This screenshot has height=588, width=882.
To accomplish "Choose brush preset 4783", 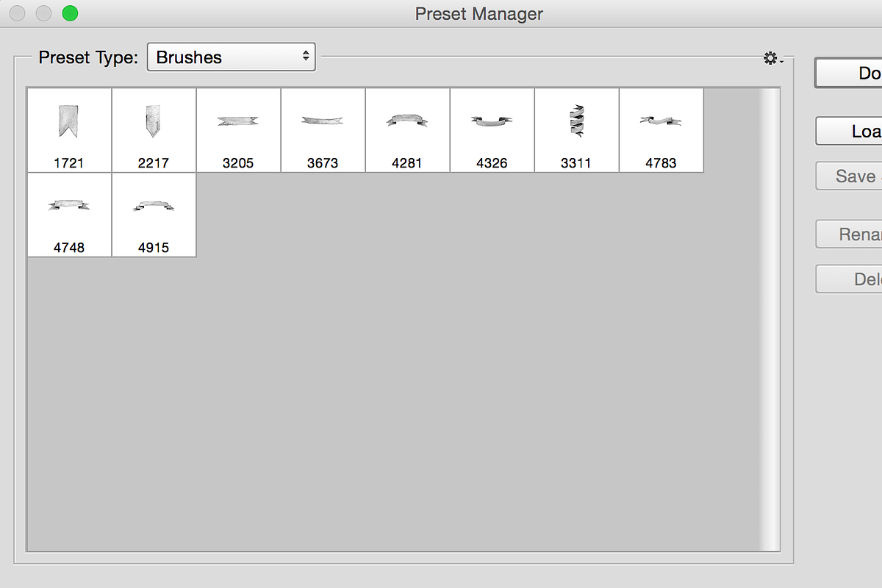I will (661, 130).
